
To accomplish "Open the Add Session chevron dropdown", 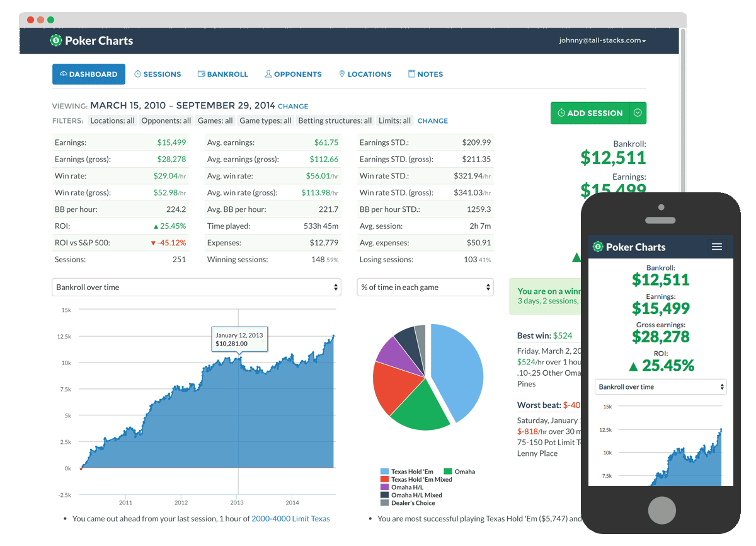I will pyautogui.click(x=638, y=113).
